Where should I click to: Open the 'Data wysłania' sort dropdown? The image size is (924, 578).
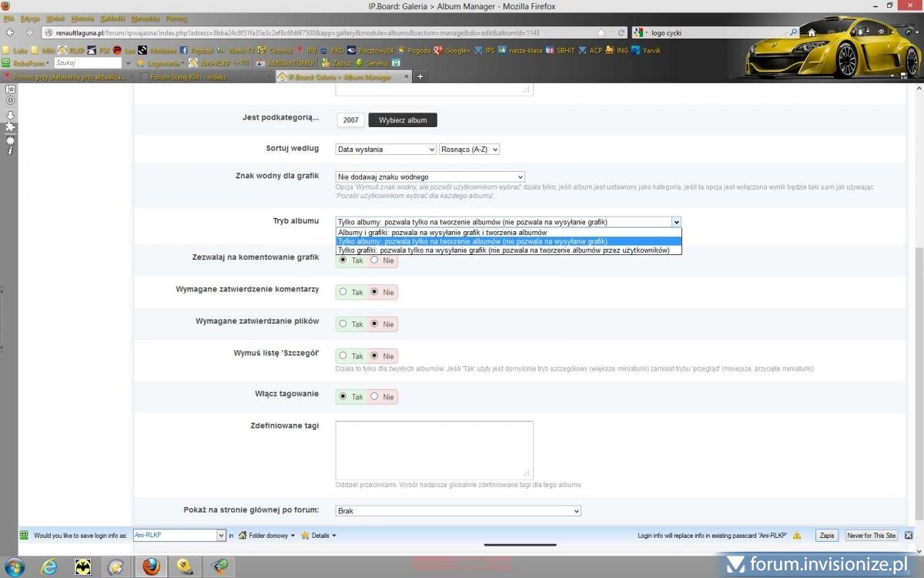pos(386,150)
